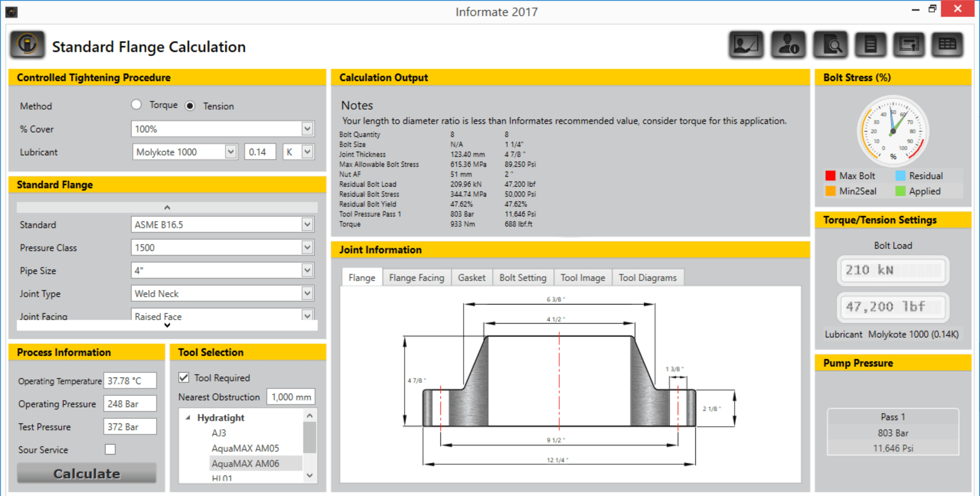Click the text document report icon
980x496 pixels.
(870, 45)
